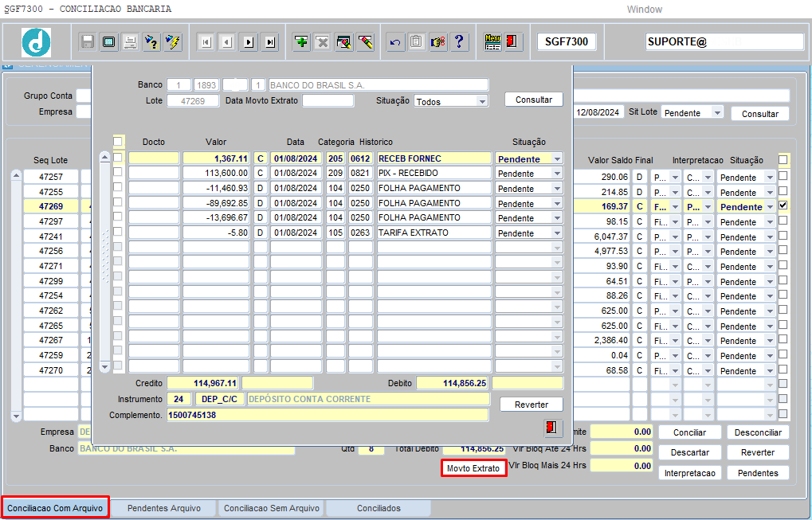Click the Save diskette toolbar icon
The width and height of the screenshot is (812, 520).
[88, 41]
